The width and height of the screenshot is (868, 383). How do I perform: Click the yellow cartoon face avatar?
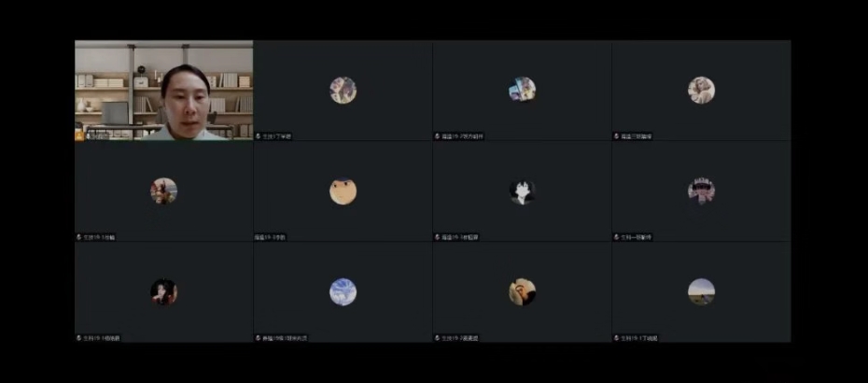[x=343, y=191]
